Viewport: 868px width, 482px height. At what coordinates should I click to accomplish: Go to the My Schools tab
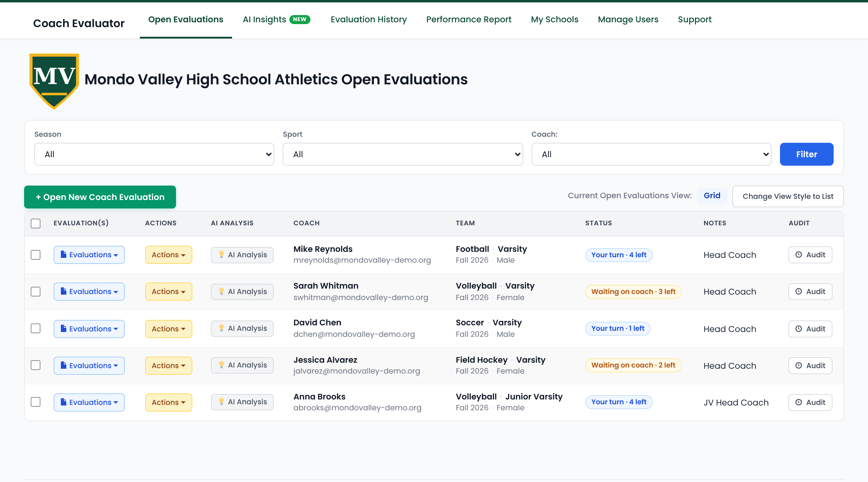pyautogui.click(x=555, y=20)
